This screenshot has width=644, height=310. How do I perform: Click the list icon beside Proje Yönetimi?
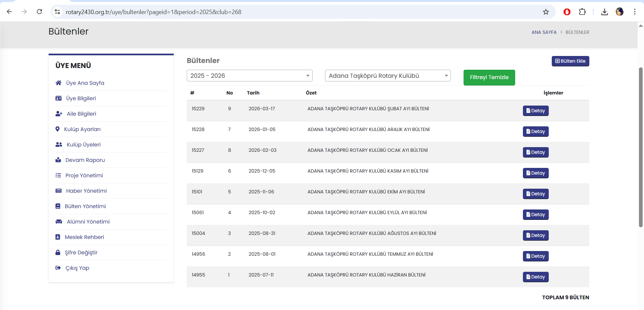pos(58,175)
